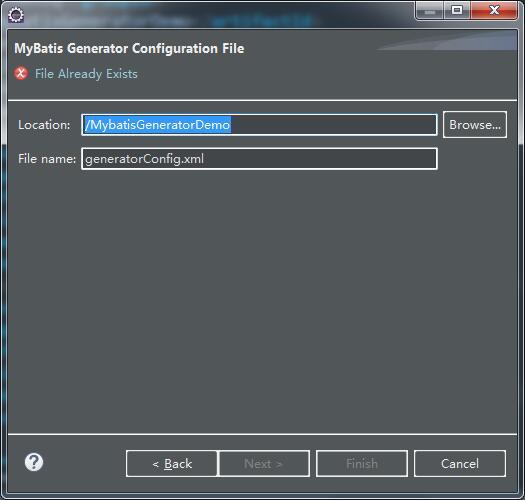Click the red error icon beside File Already Exists

point(21,73)
